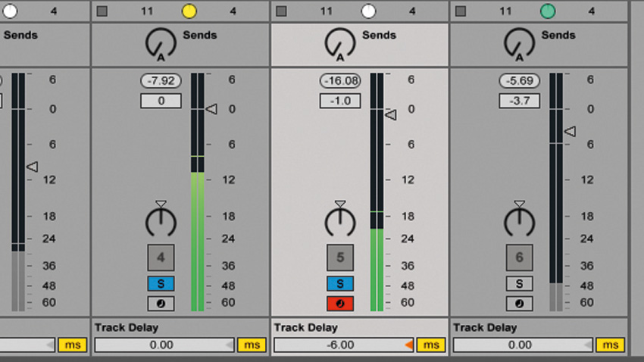
Task: Click the yellow clip launch circle on track 4
Action: click(189, 11)
